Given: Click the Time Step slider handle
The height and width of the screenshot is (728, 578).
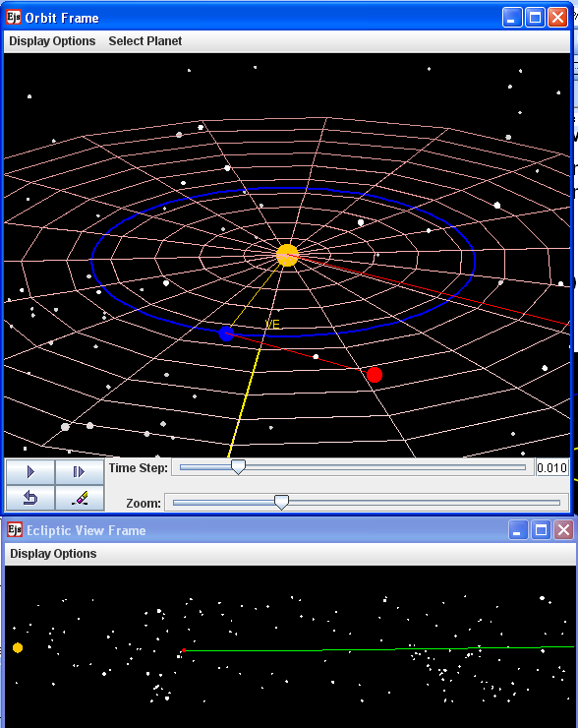Looking at the screenshot, I should coord(238,467).
